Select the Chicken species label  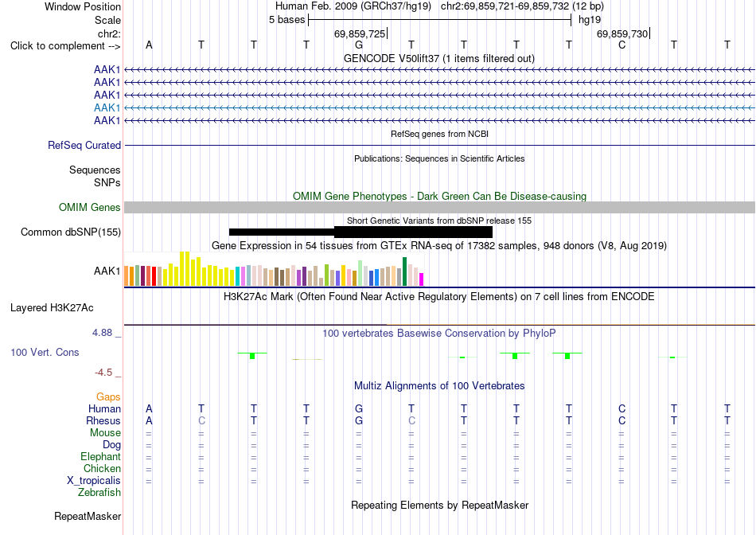point(102,468)
